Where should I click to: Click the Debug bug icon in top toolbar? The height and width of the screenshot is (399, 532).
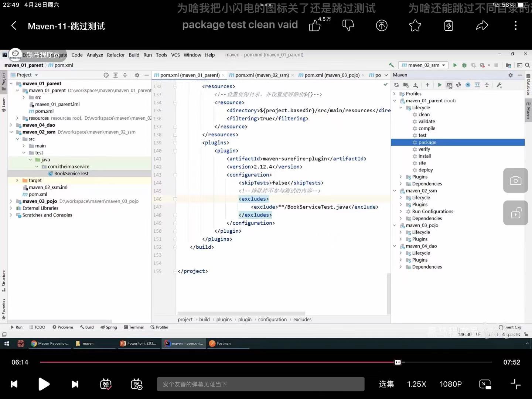tap(464, 65)
